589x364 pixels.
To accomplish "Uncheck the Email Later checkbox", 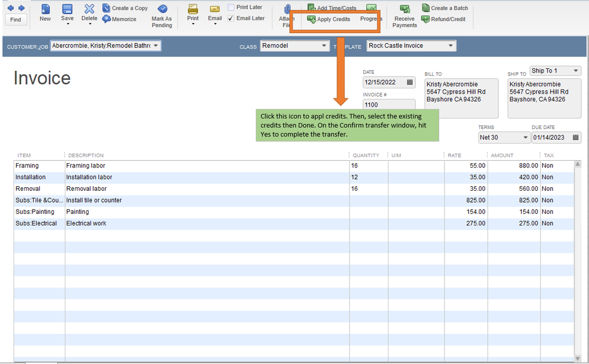I will (x=231, y=18).
